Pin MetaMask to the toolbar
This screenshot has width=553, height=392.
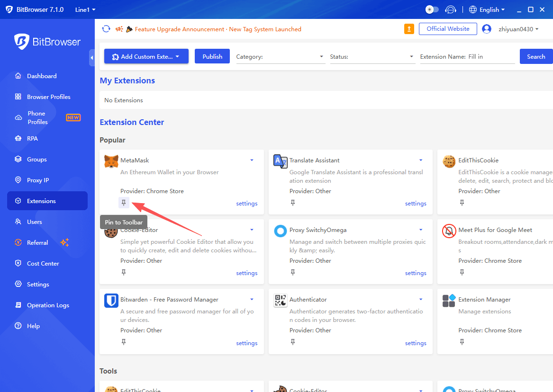[124, 202]
